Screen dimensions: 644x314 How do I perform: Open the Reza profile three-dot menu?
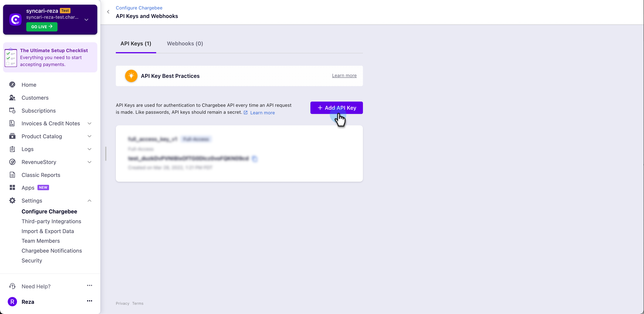click(x=90, y=301)
